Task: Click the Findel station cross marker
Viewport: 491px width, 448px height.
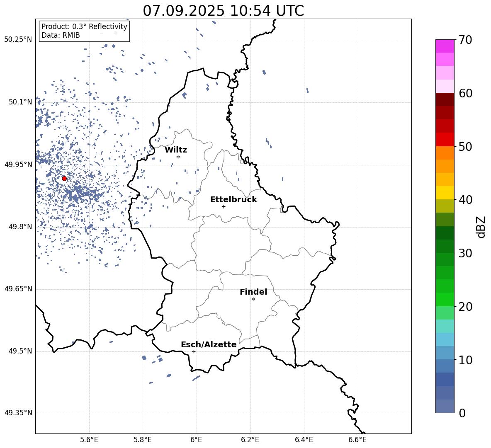Action: tap(253, 299)
